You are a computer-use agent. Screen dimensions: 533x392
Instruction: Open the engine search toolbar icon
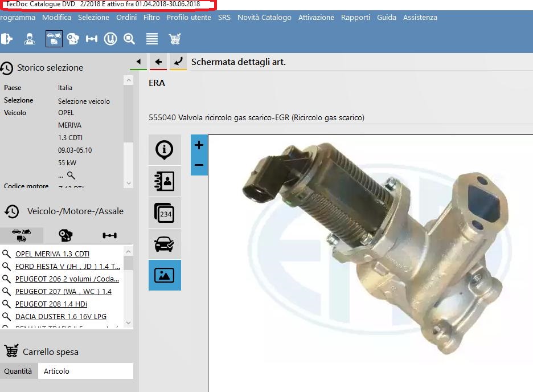(x=73, y=39)
